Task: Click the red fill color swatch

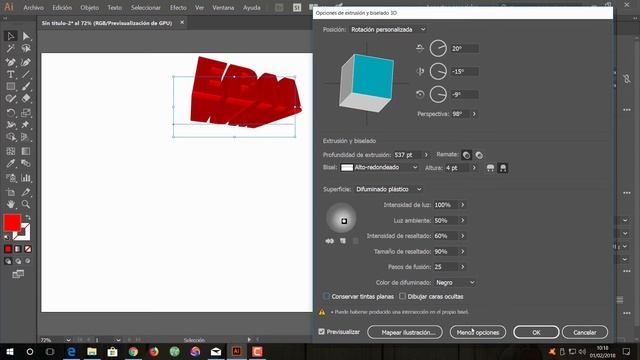Action: [x=12, y=223]
